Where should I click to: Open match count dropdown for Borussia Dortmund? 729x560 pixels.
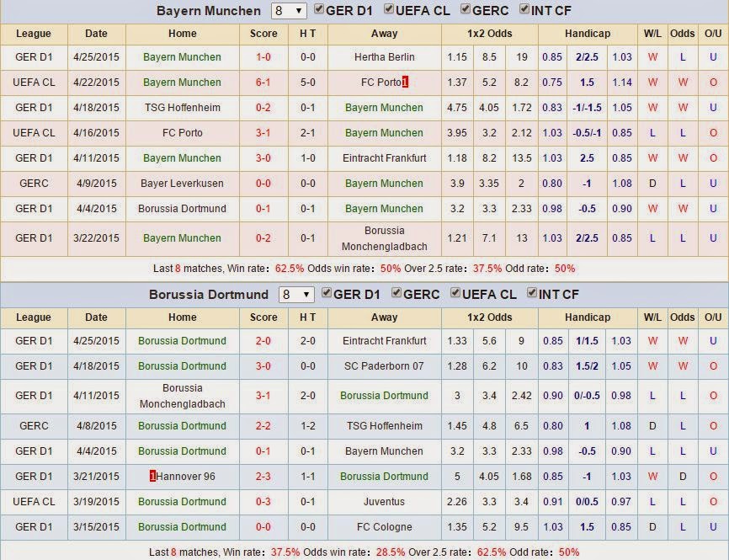(296, 295)
